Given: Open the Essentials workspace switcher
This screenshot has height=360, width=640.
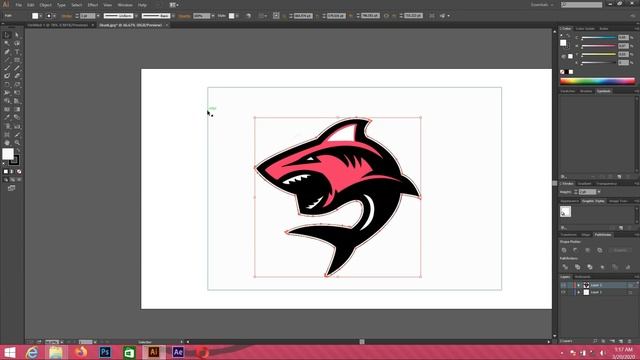Looking at the screenshot, I should coord(542,4).
